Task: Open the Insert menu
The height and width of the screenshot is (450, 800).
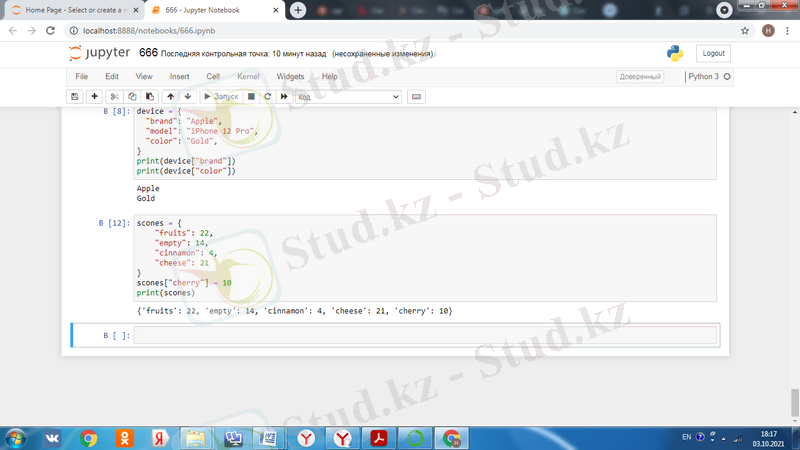Action: pyautogui.click(x=179, y=77)
